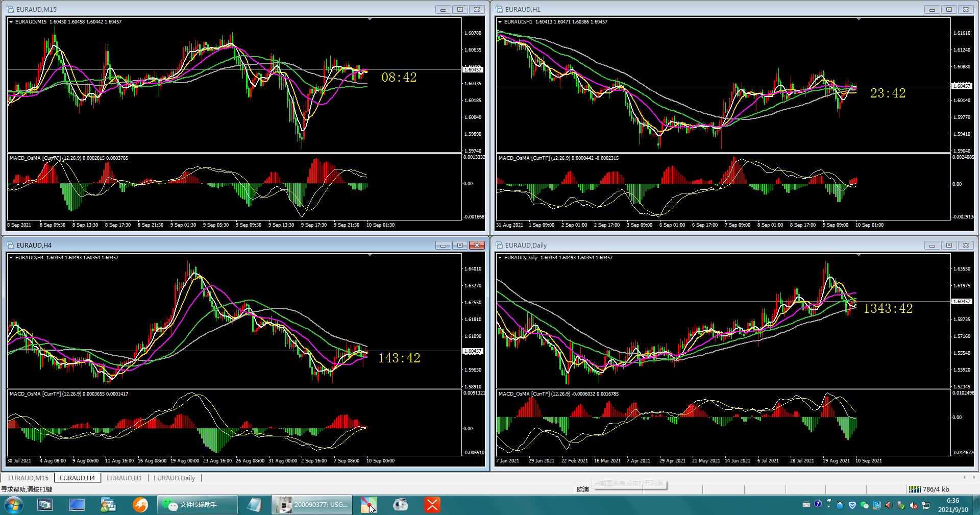Click the 786/4 kb traffic readout

pos(936,489)
